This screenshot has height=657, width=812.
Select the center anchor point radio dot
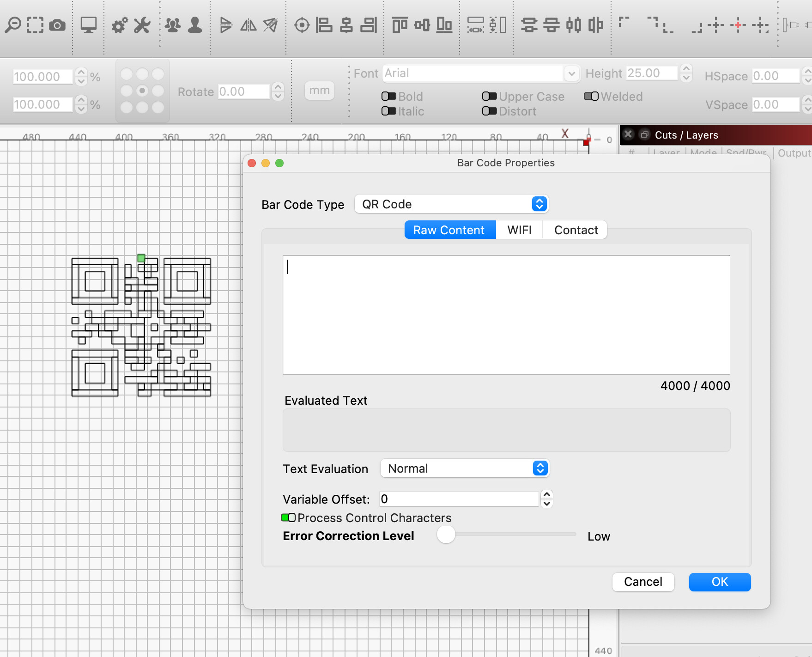click(x=142, y=91)
